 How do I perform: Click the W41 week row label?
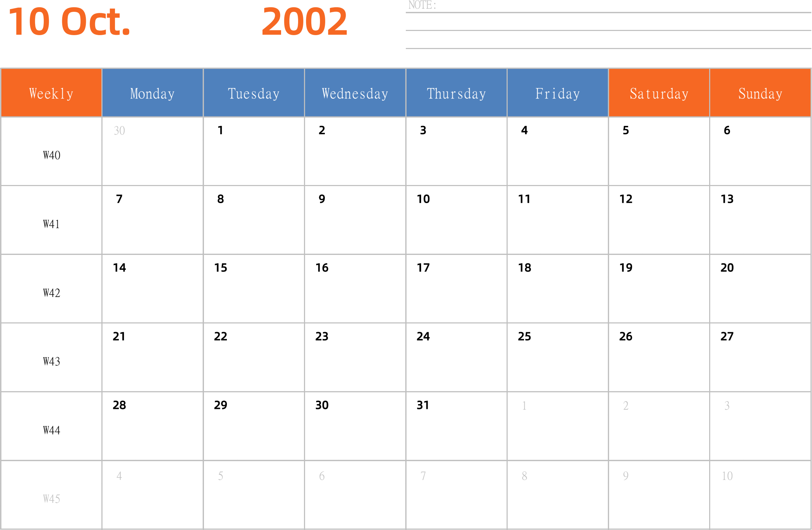pyautogui.click(x=50, y=224)
